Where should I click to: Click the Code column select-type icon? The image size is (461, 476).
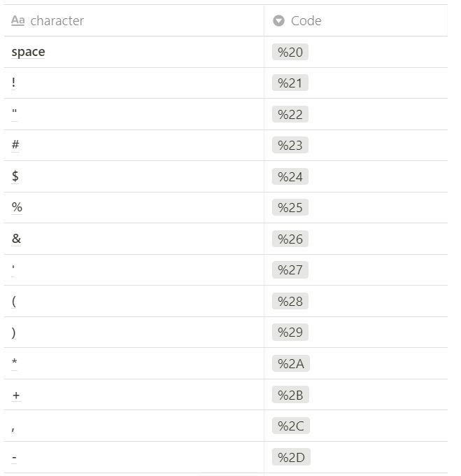[278, 21]
